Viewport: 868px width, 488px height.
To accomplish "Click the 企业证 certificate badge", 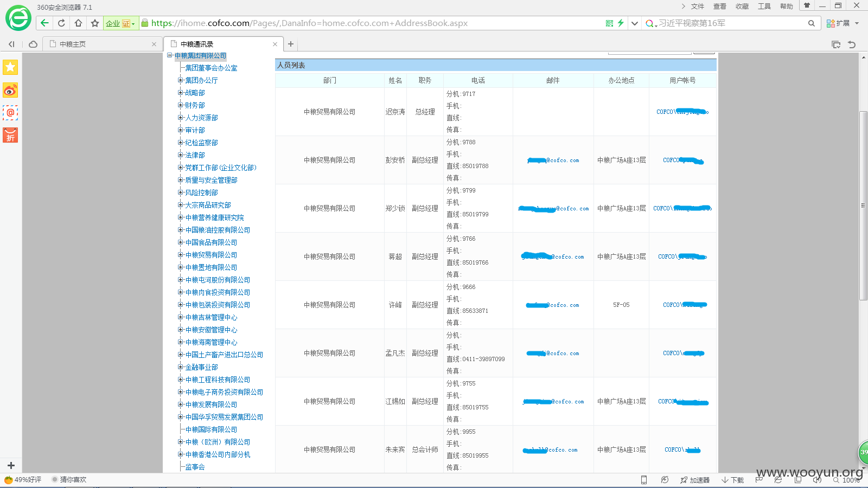I will (120, 23).
